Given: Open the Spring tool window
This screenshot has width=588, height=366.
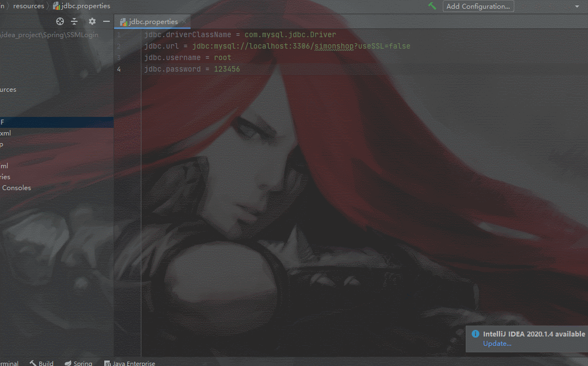Looking at the screenshot, I should click(x=79, y=363).
